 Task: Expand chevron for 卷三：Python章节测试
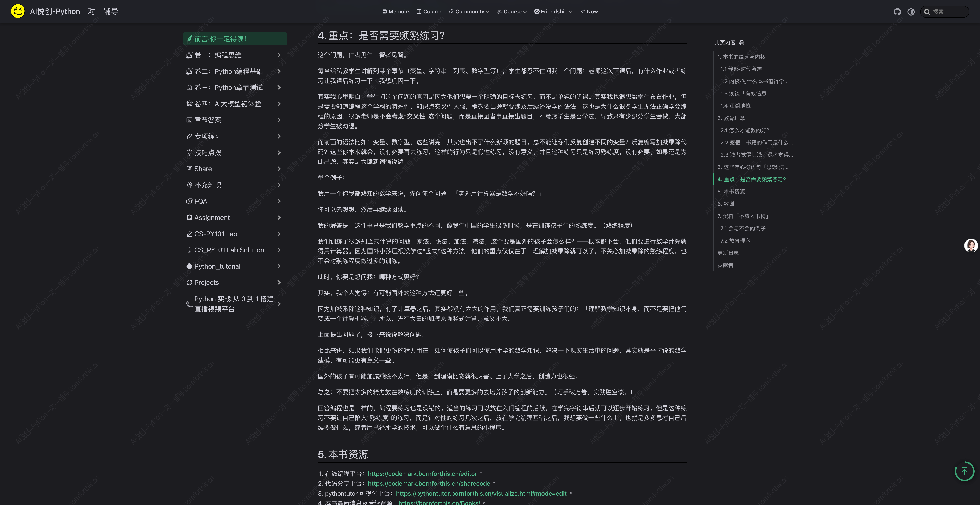pos(279,88)
